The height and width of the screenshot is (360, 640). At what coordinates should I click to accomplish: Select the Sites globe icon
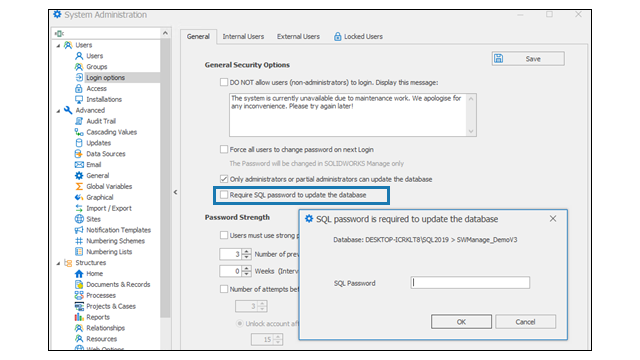click(x=79, y=219)
